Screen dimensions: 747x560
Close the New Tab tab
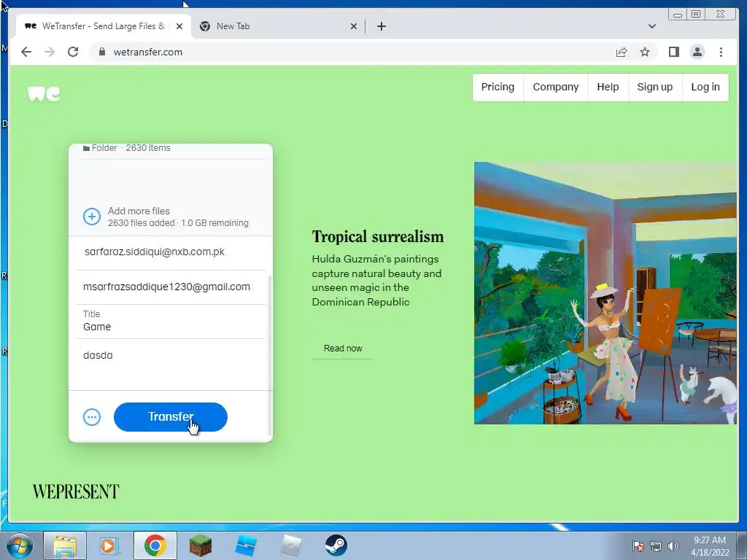point(354,26)
